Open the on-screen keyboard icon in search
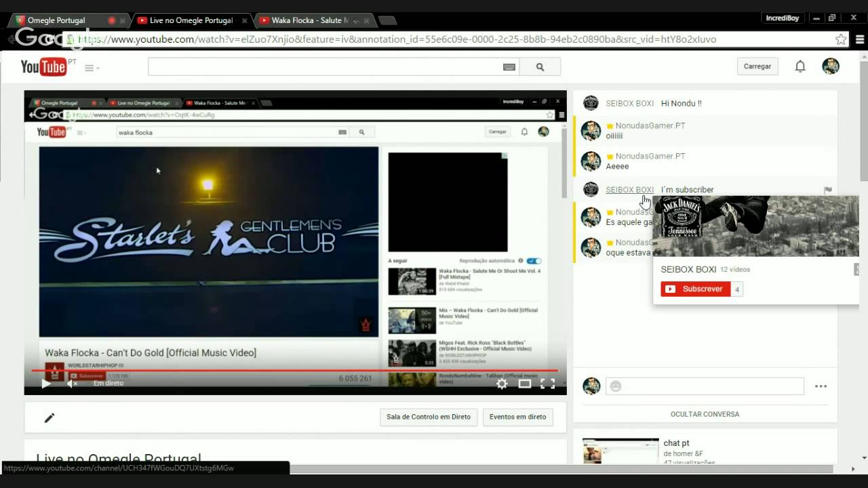868x488 pixels. coord(509,67)
